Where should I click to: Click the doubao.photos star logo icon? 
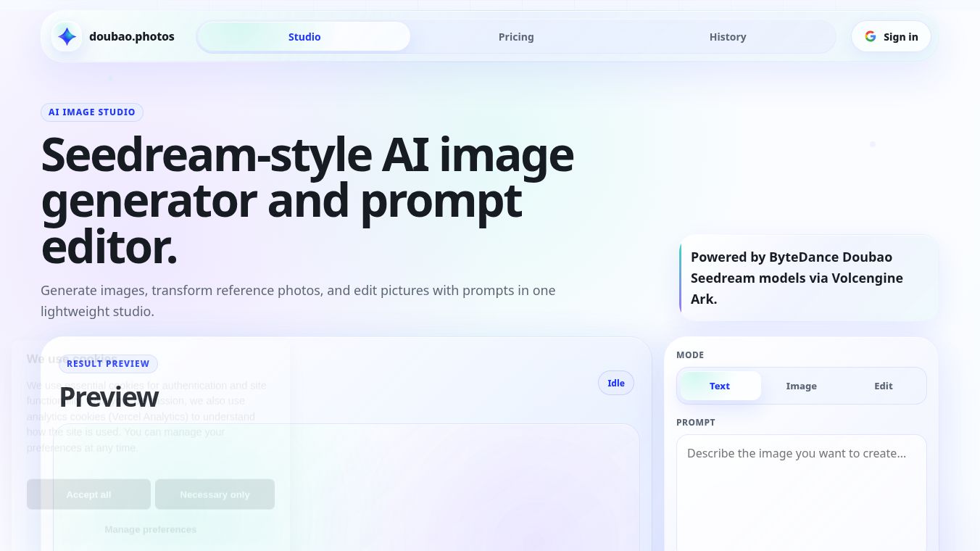click(67, 36)
